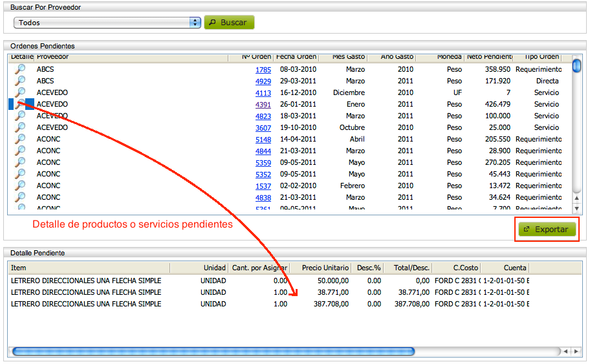
Task: Click the Total/Desc. column header
Action: (408, 268)
